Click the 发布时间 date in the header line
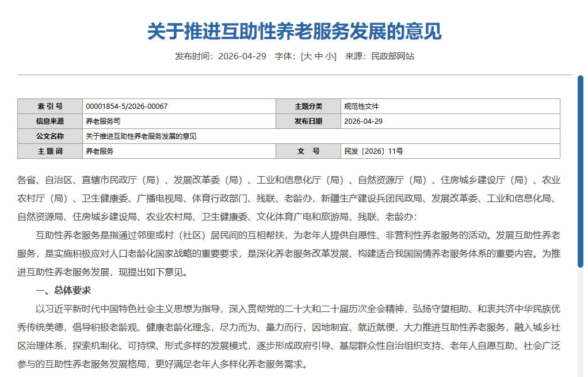This screenshot has width=588, height=377. click(x=242, y=56)
